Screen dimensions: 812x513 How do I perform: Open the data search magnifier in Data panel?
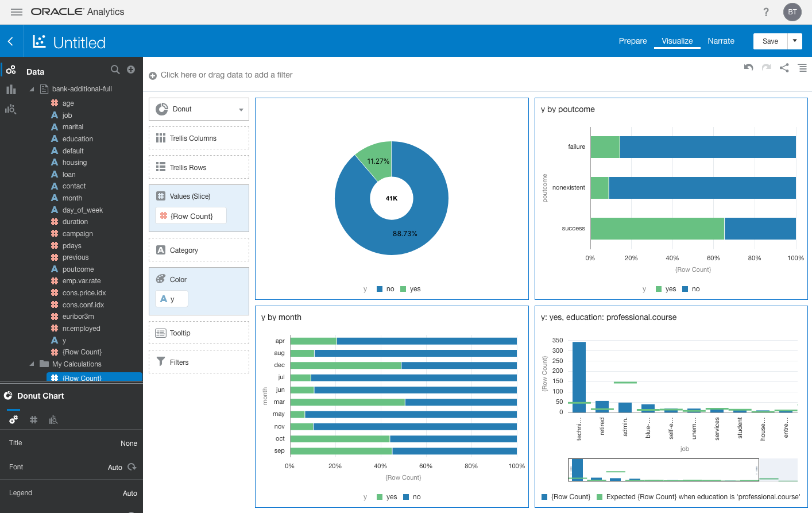point(115,68)
